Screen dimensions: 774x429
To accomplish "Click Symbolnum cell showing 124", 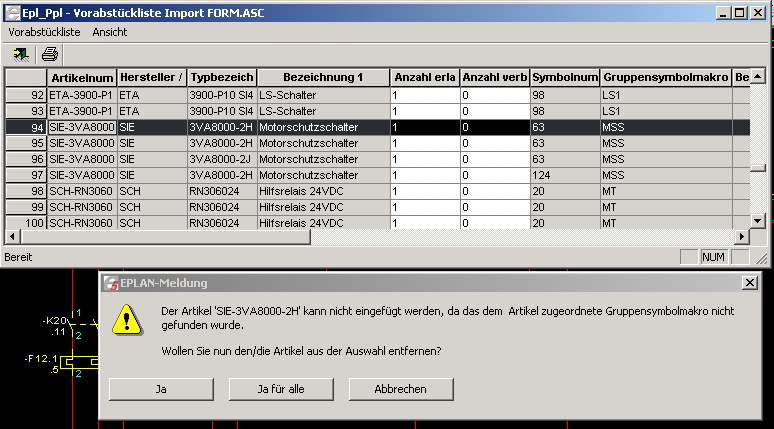I will [x=565, y=175].
